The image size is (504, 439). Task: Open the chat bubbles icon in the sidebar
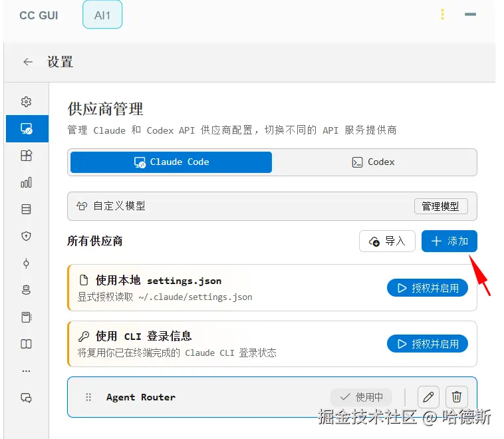(26, 398)
